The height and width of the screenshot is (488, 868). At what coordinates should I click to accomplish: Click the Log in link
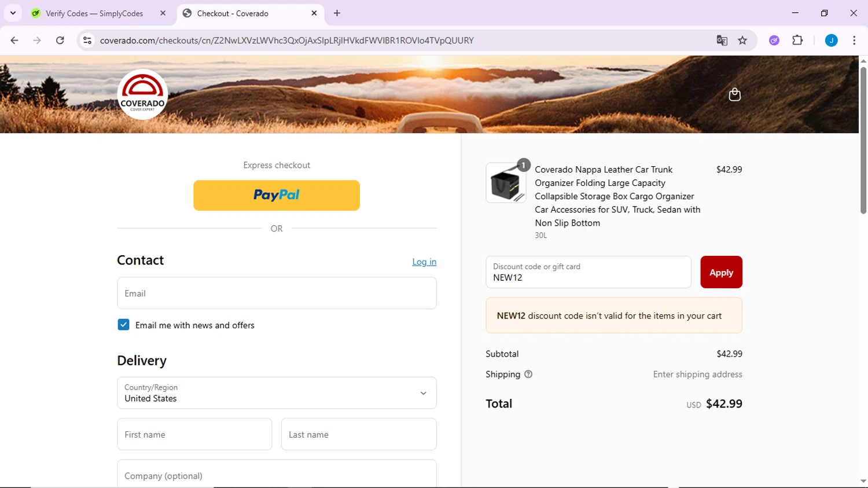tap(424, 262)
